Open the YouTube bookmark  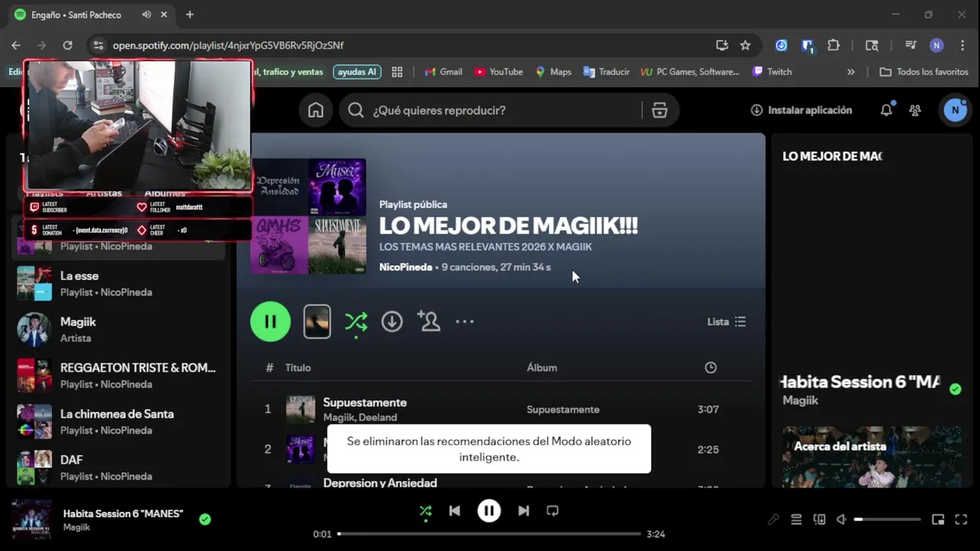click(498, 72)
